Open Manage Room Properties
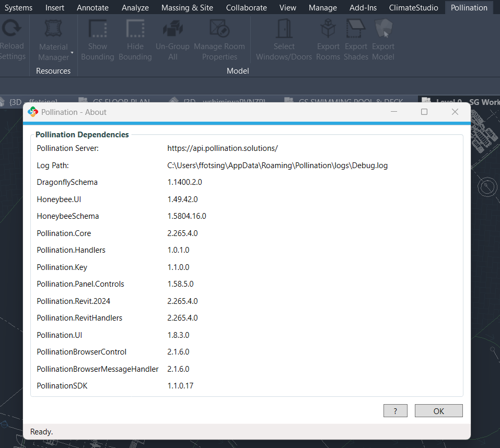Image resolution: width=500 pixels, height=448 pixels. click(x=219, y=40)
